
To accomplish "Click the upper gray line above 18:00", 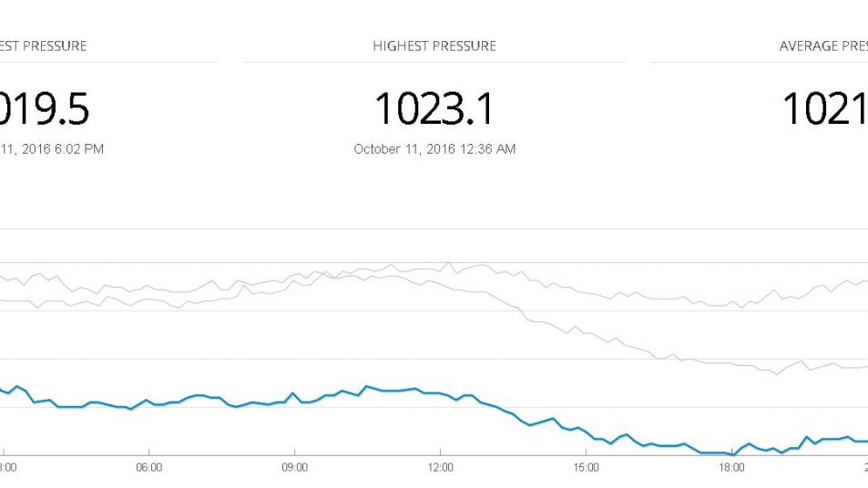I will click(x=731, y=304).
